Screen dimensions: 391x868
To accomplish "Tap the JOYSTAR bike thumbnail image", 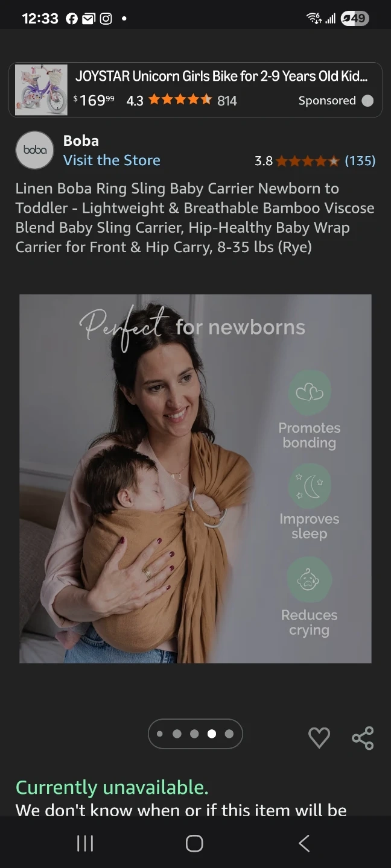I will click(41, 89).
